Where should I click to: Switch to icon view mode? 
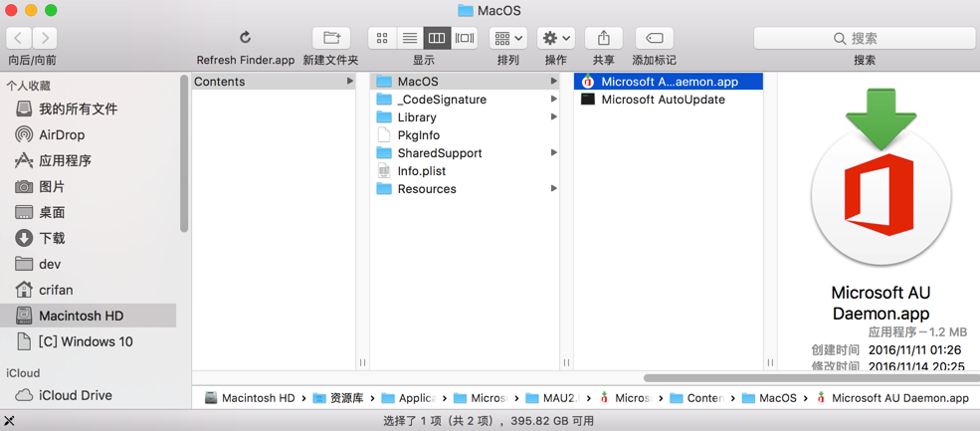pos(382,38)
